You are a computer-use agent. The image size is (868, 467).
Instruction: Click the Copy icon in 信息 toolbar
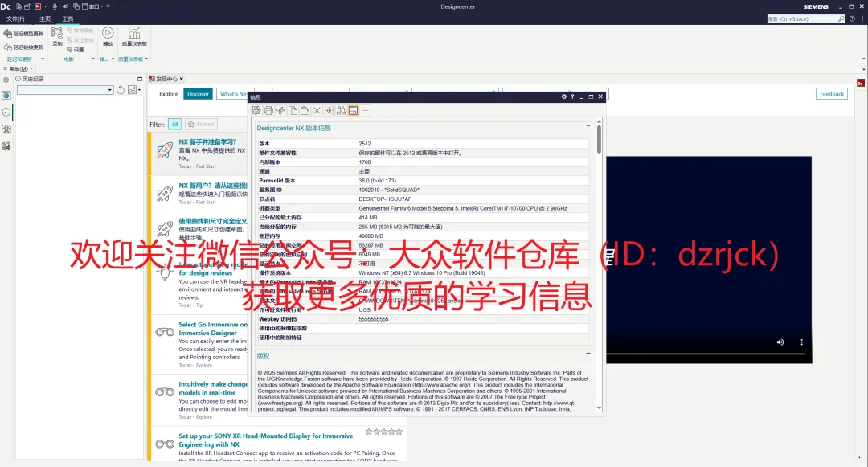click(293, 111)
